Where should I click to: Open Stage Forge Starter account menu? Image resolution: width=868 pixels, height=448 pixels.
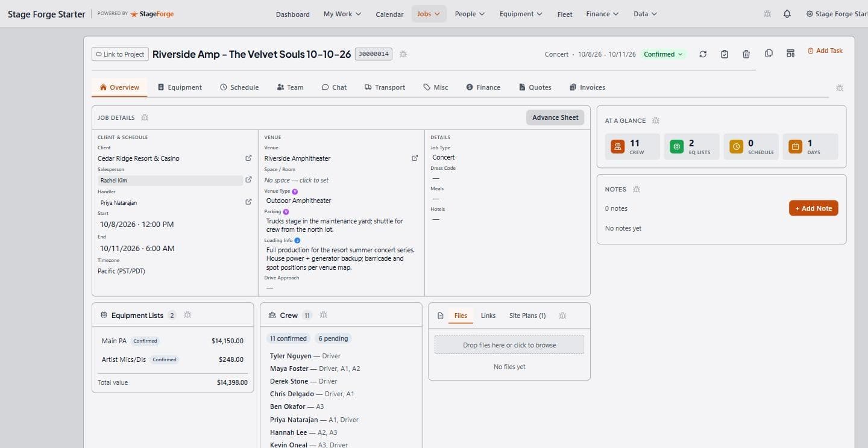tap(837, 14)
